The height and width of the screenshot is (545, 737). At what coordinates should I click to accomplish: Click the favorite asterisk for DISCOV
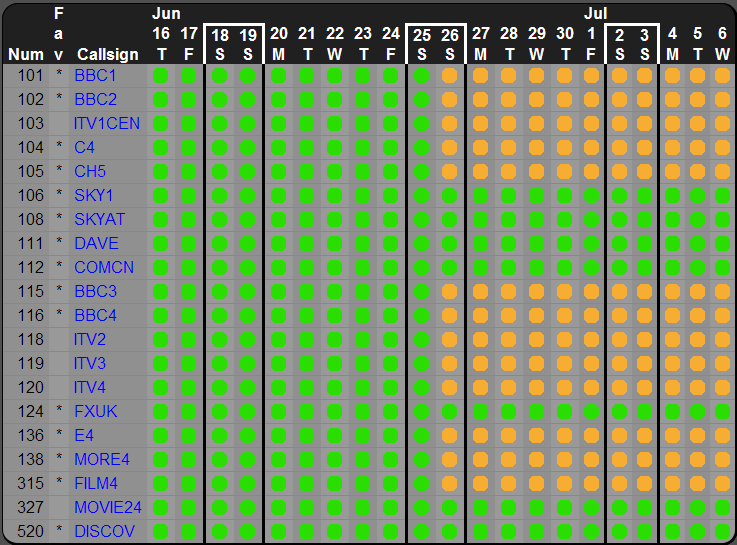click(59, 529)
